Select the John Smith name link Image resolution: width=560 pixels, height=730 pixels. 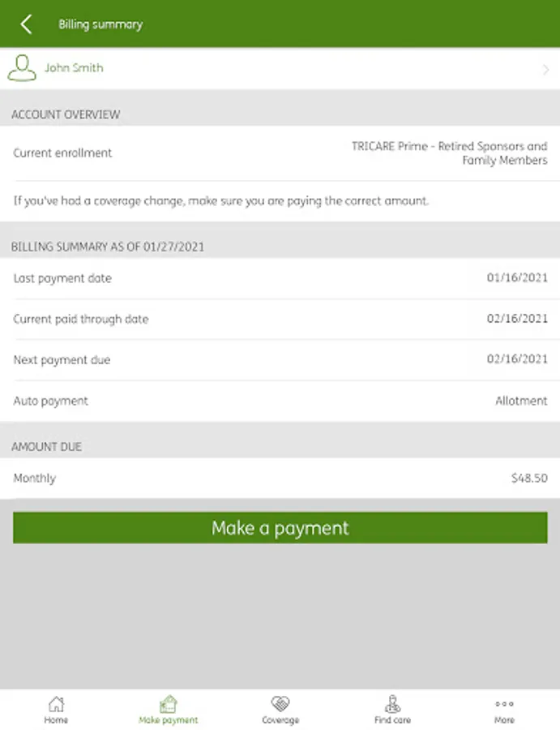74,68
